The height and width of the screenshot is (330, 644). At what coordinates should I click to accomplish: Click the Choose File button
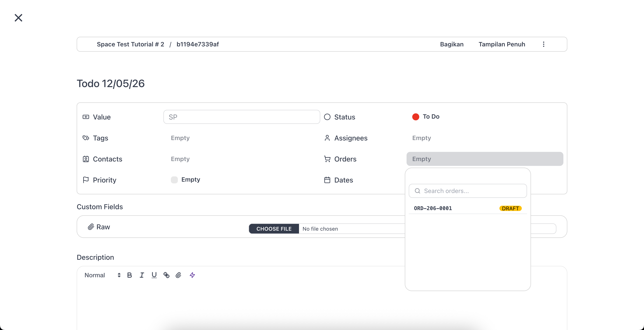(274, 229)
